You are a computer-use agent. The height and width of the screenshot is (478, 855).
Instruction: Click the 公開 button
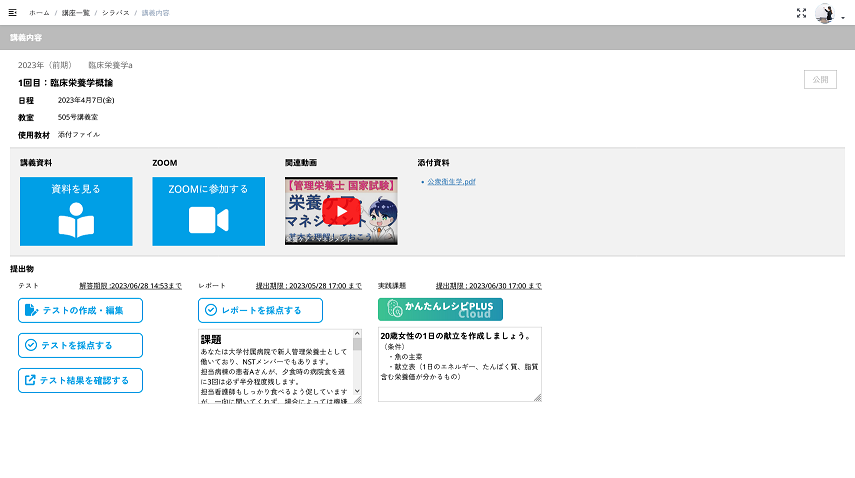[x=820, y=80]
